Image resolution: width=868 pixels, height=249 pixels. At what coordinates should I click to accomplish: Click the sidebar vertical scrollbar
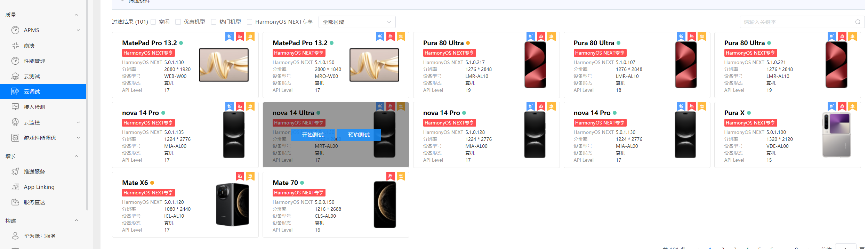[x=87, y=104]
